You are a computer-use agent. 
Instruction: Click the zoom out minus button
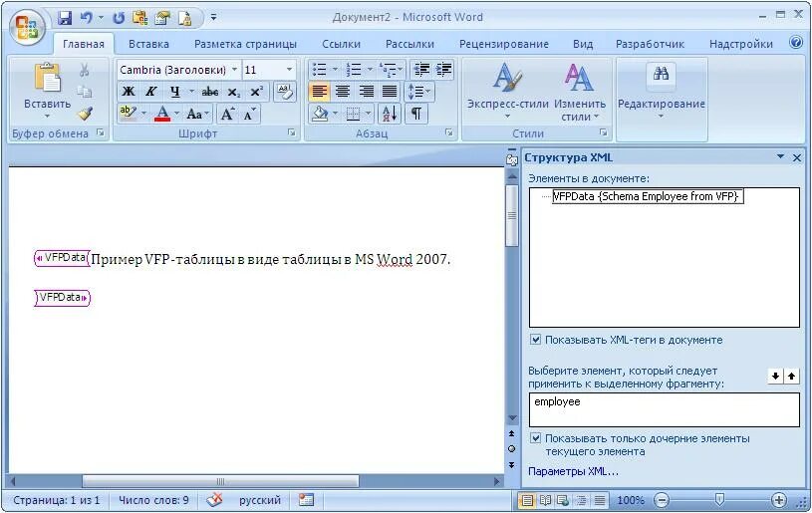662,500
